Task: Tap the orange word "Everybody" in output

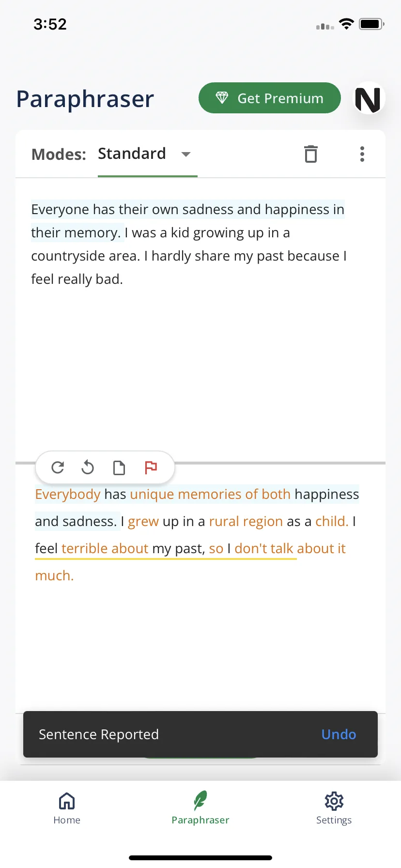Action: pyautogui.click(x=68, y=495)
